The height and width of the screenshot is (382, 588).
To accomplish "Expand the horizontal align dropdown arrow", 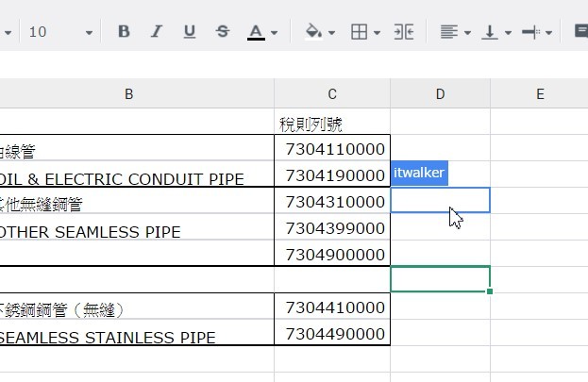I will 467,33.
